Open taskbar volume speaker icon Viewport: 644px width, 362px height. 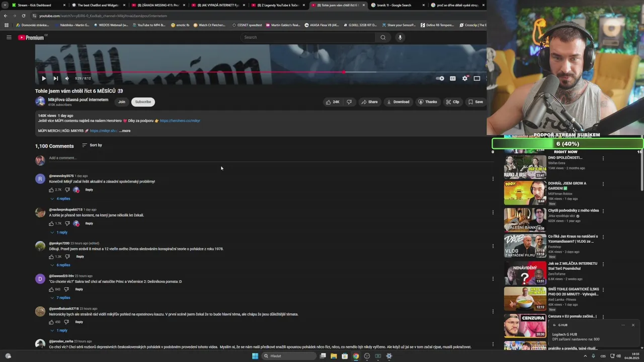(x=618, y=356)
